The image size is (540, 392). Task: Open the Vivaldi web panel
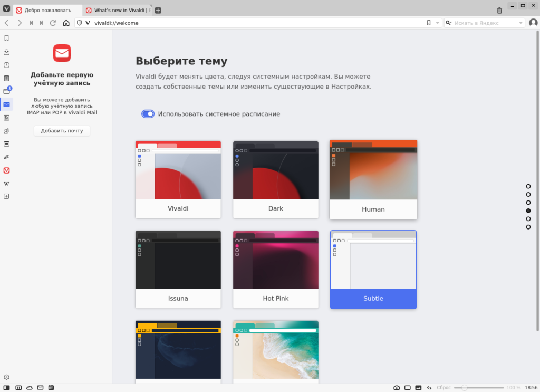[6, 170]
